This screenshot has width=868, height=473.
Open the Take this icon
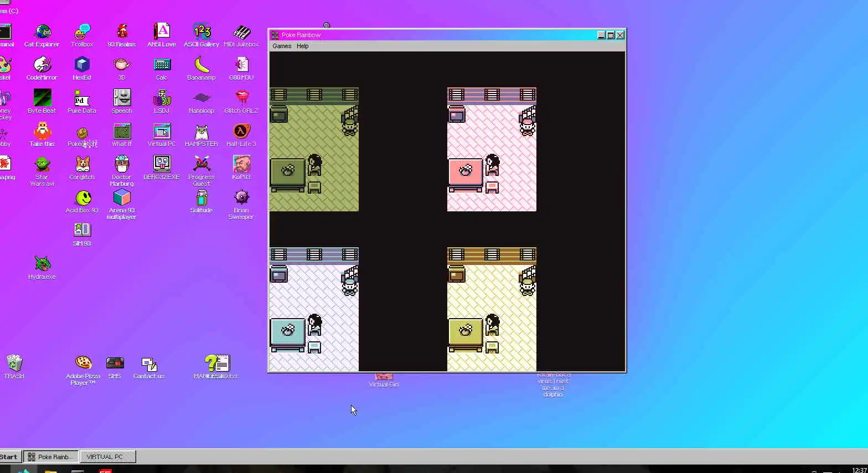(42, 135)
